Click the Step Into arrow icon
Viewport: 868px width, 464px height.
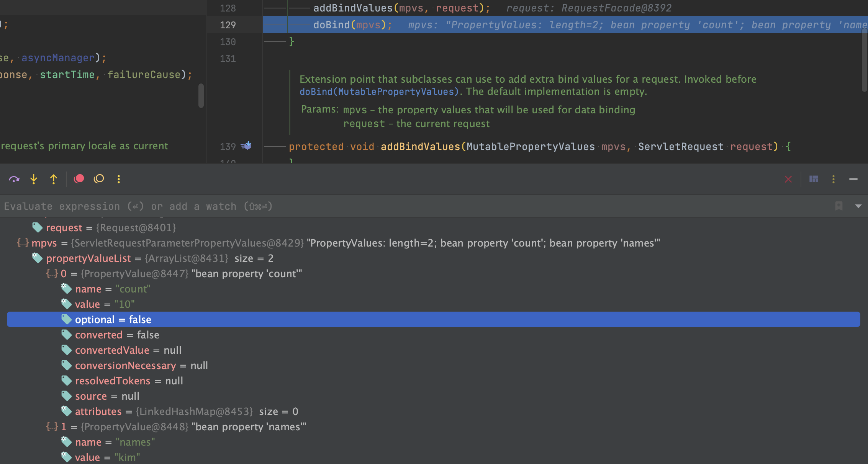coord(34,179)
